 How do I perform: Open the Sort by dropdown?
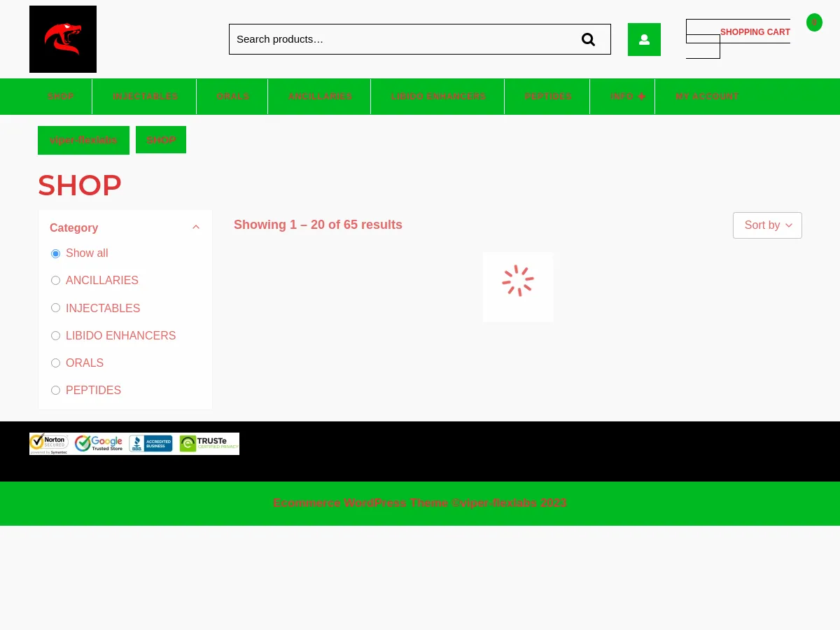click(767, 225)
